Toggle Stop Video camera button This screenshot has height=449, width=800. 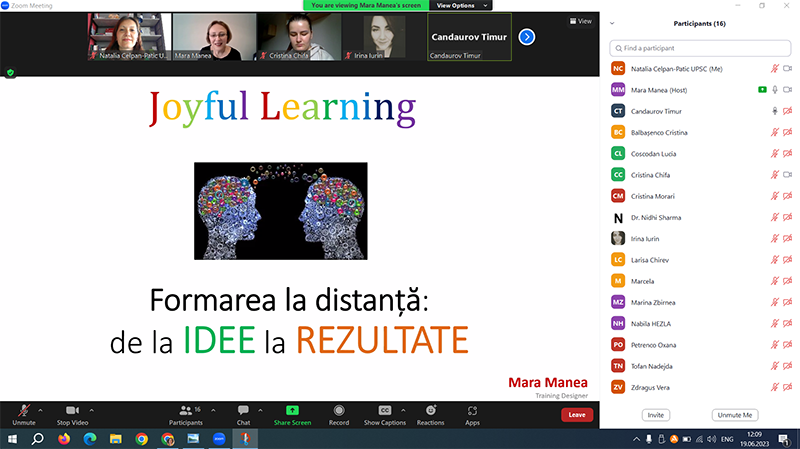[x=72, y=410]
